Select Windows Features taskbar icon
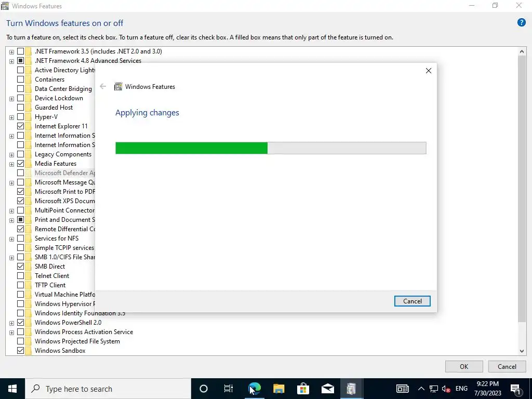 pos(351,389)
